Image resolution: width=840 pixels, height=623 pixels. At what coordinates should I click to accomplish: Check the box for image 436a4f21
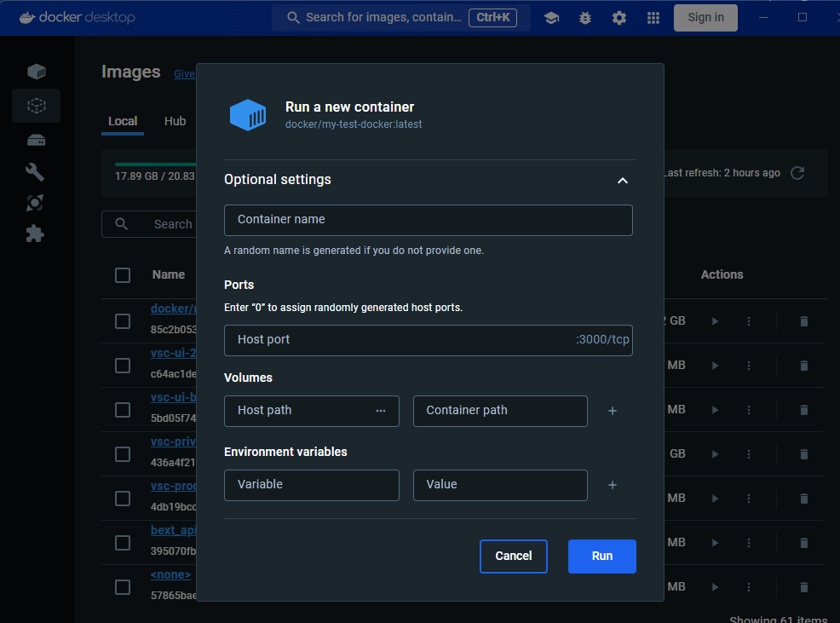[x=123, y=454]
